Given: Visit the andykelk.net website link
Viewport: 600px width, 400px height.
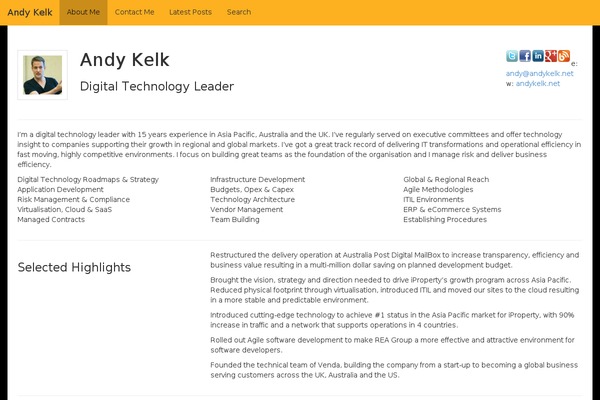Looking at the screenshot, I should (x=538, y=83).
